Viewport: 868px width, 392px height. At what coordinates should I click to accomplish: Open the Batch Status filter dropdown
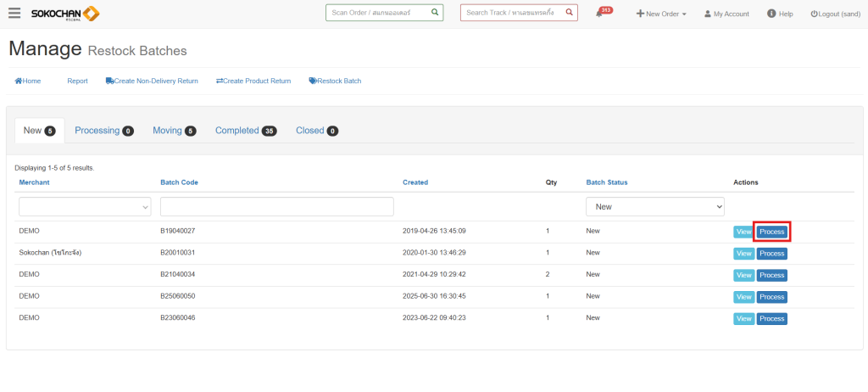pos(654,206)
